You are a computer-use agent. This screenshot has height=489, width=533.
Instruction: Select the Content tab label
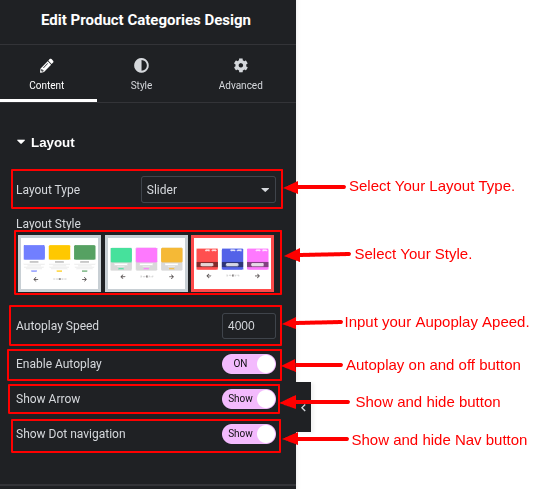coord(47,85)
